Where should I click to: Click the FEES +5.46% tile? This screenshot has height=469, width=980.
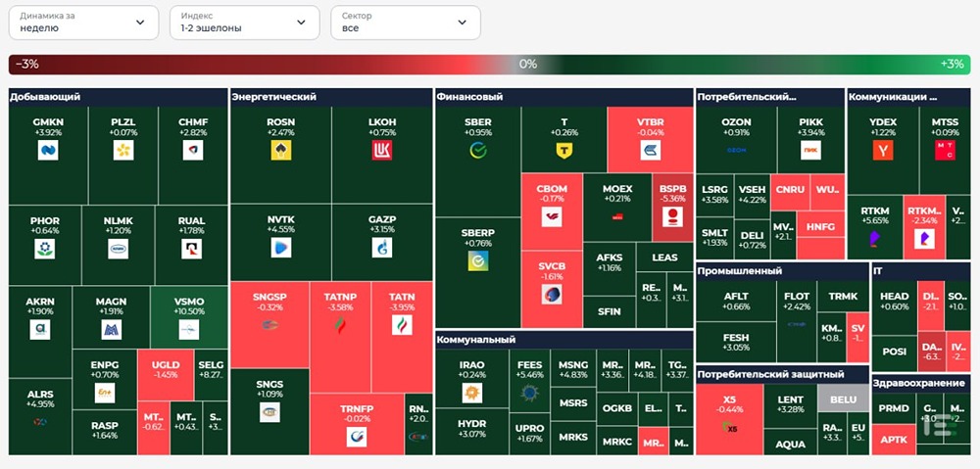coord(530,381)
